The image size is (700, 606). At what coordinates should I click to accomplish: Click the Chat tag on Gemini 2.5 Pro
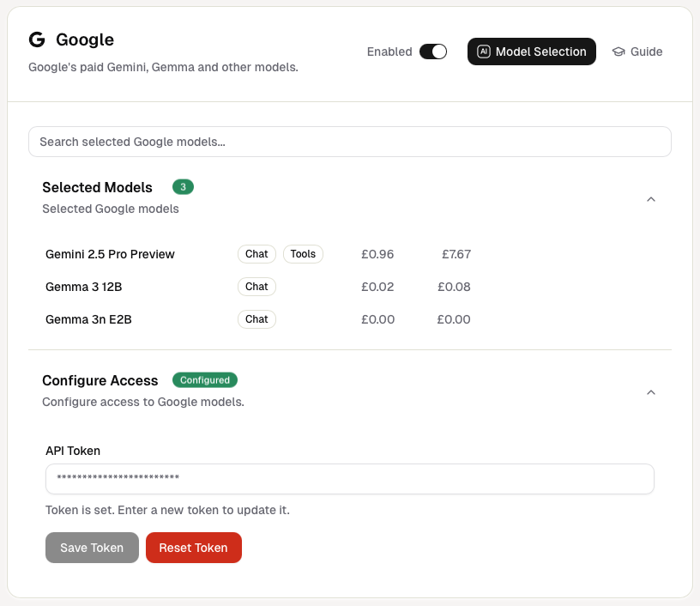pos(256,254)
